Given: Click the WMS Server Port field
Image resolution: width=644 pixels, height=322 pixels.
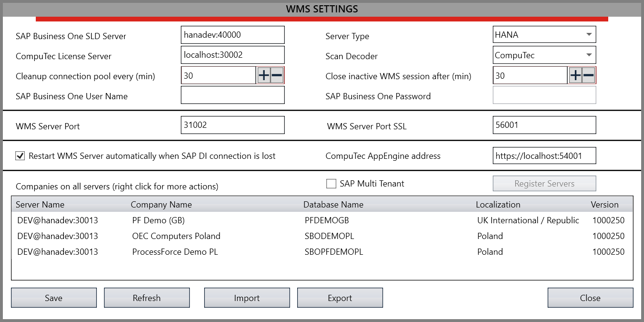Looking at the screenshot, I should pos(232,125).
